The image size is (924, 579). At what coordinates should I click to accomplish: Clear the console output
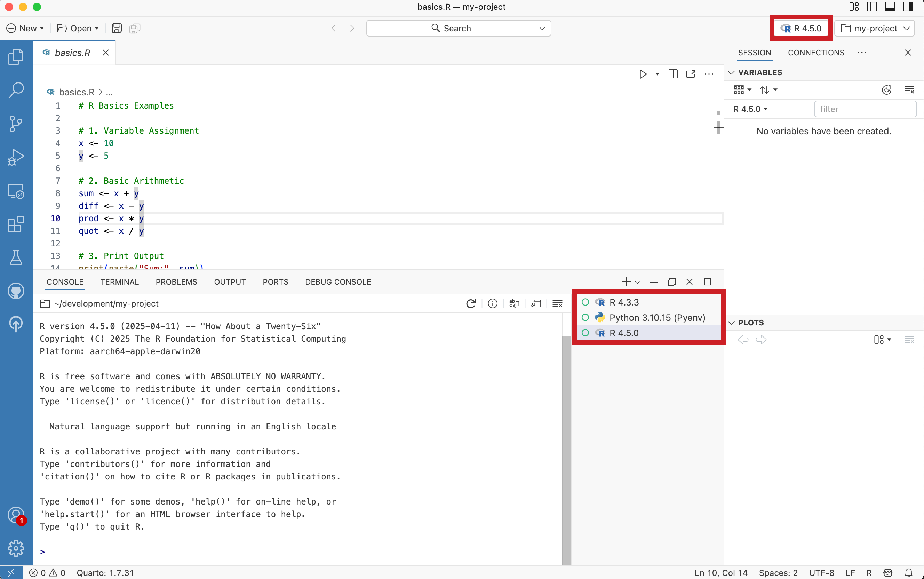(557, 303)
